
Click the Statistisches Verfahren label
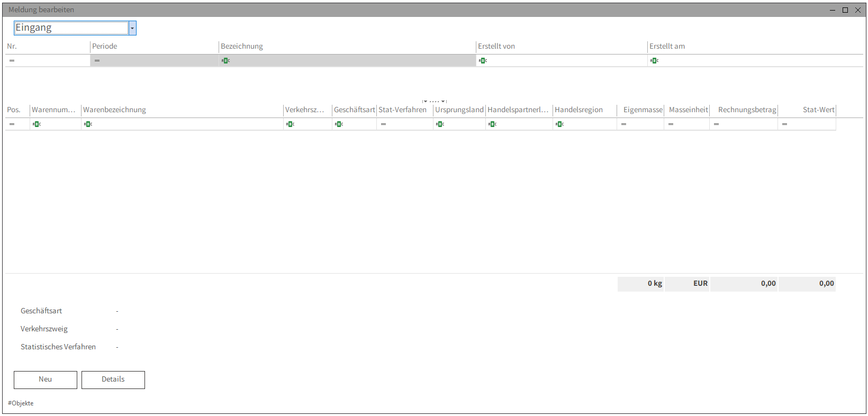tap(58, 347)
